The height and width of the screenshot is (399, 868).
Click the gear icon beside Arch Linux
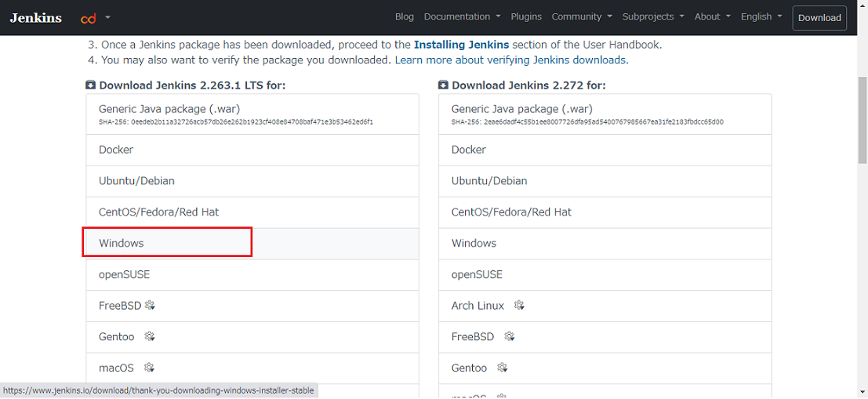[x=519, y=306]
